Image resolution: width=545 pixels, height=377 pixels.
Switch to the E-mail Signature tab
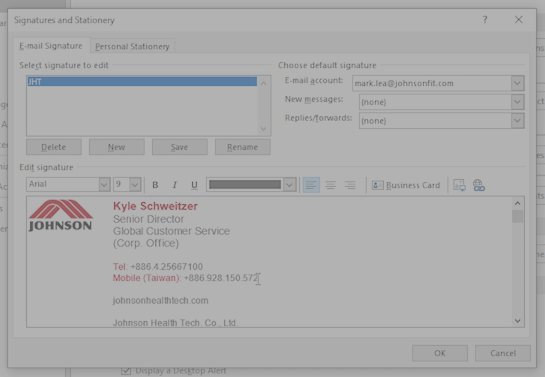[x=51, y=46]
